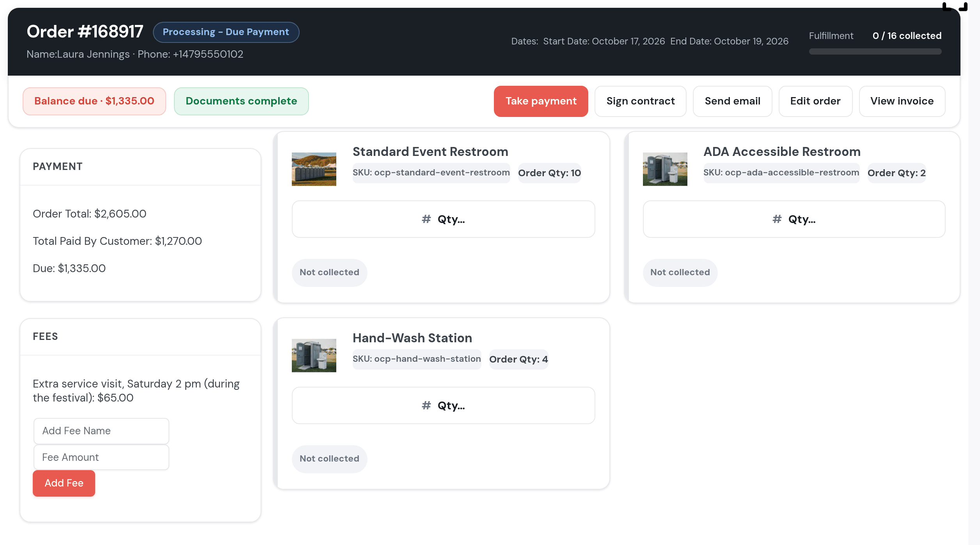Open the Standard Event Restroom thumbnail
This screenshot has height=545, width=980.
(x=314, y=169)
